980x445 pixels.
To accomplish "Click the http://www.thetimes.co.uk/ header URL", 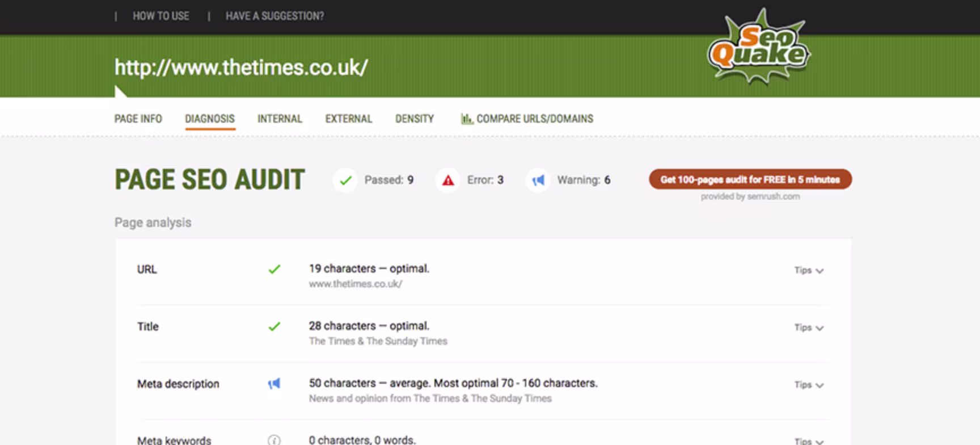I will click(x=241, y=68).
